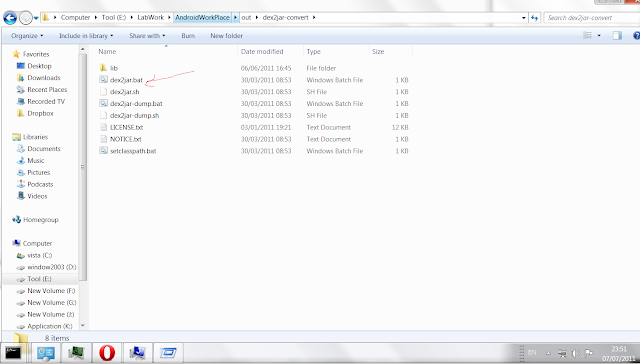Sort by the Size column header
This screenshot has width=640, height=364.
coord(378,51)
